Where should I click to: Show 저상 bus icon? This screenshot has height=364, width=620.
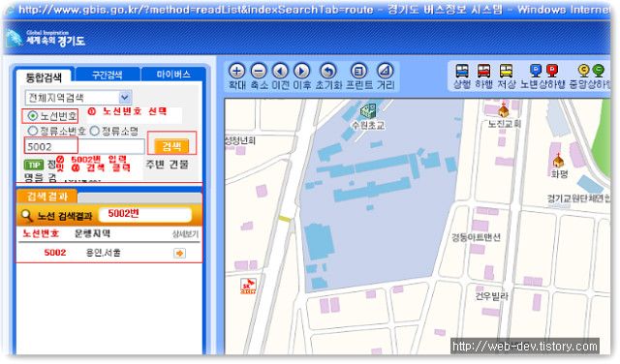[506, 71]
